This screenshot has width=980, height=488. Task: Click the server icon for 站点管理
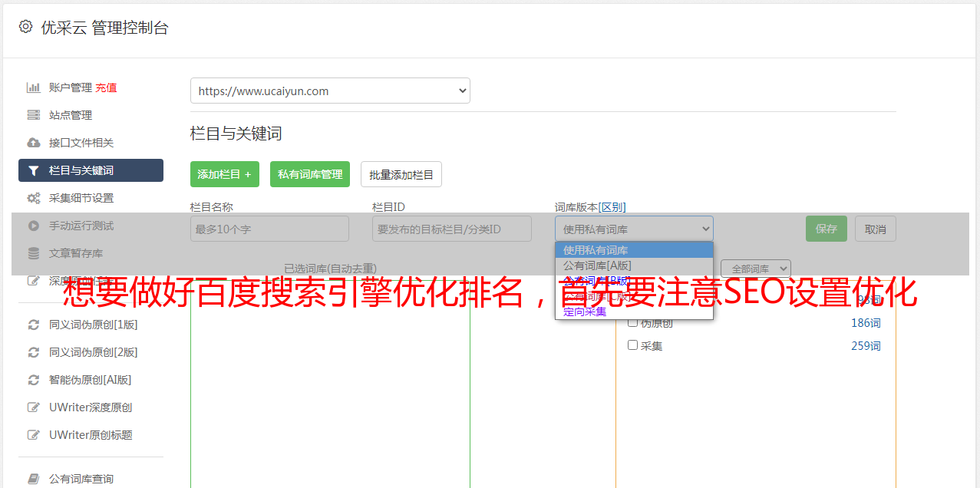click(33, 115)
